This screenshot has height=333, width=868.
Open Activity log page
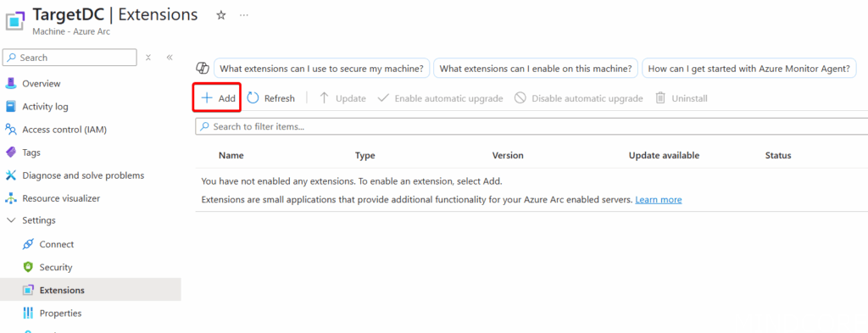[x=45, y=107]
